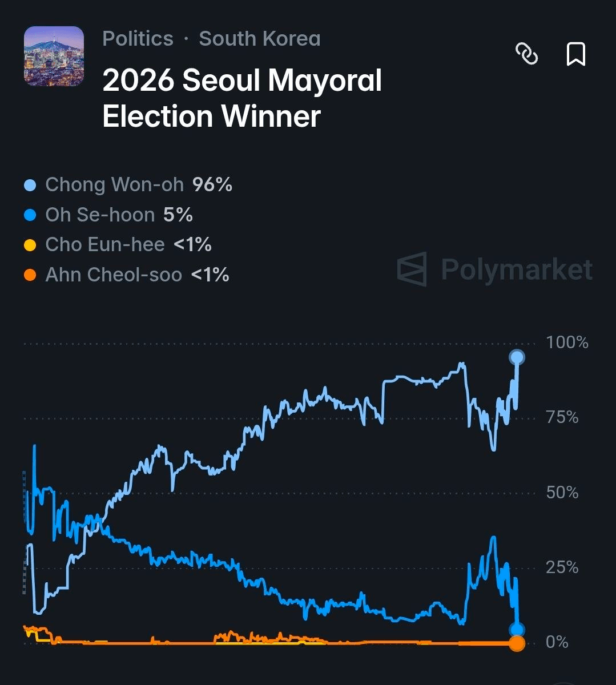Screen dimensions: 616x685
Task: Click the Polymarket watermark text
Action: (x=517, y=269)
